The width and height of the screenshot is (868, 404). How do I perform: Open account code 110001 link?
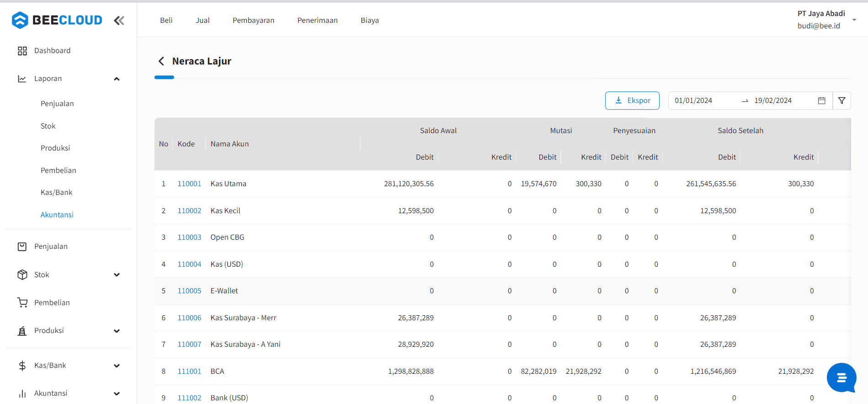pyautogui.click(x=189, y=184)
